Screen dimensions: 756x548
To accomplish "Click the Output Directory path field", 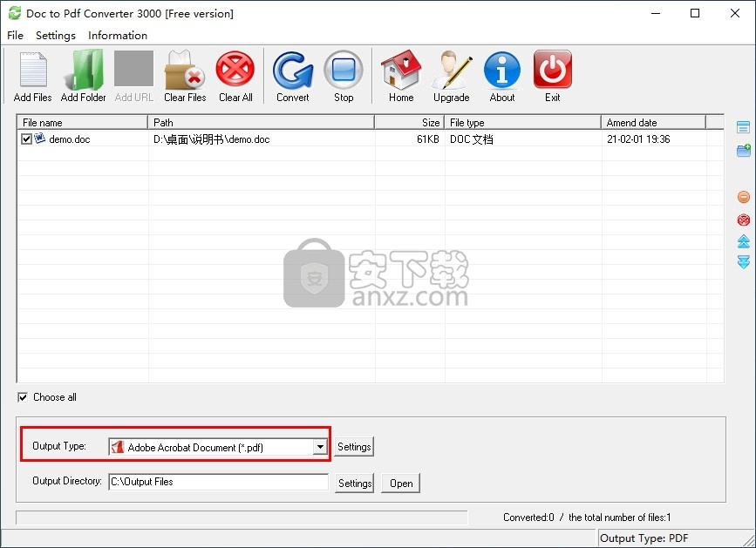I will tap(218, 482).
